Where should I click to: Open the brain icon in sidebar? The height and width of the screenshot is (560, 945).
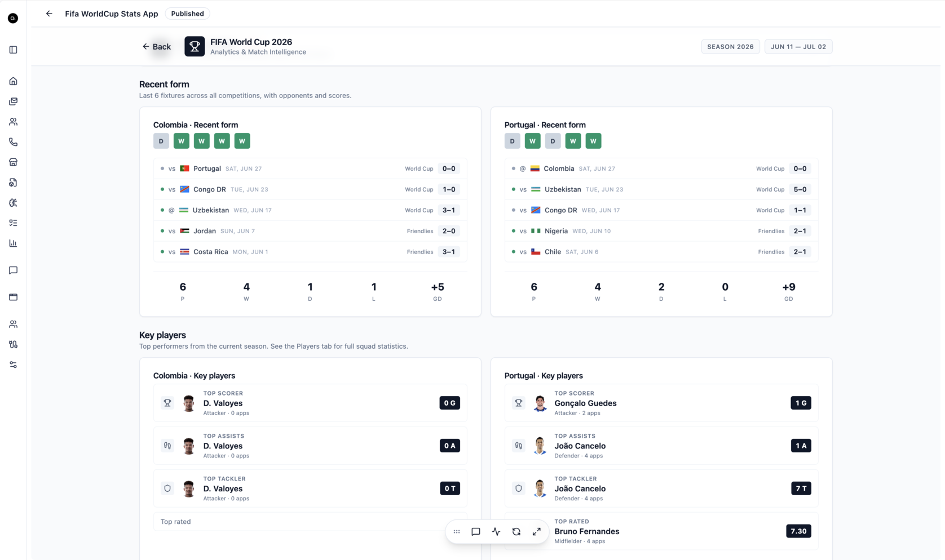click(13, 203)
